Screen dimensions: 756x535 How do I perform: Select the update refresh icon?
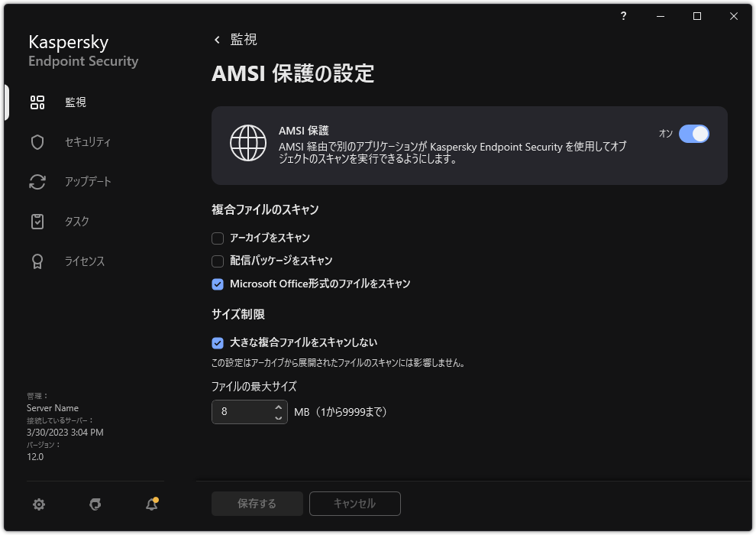click(37, 181)
